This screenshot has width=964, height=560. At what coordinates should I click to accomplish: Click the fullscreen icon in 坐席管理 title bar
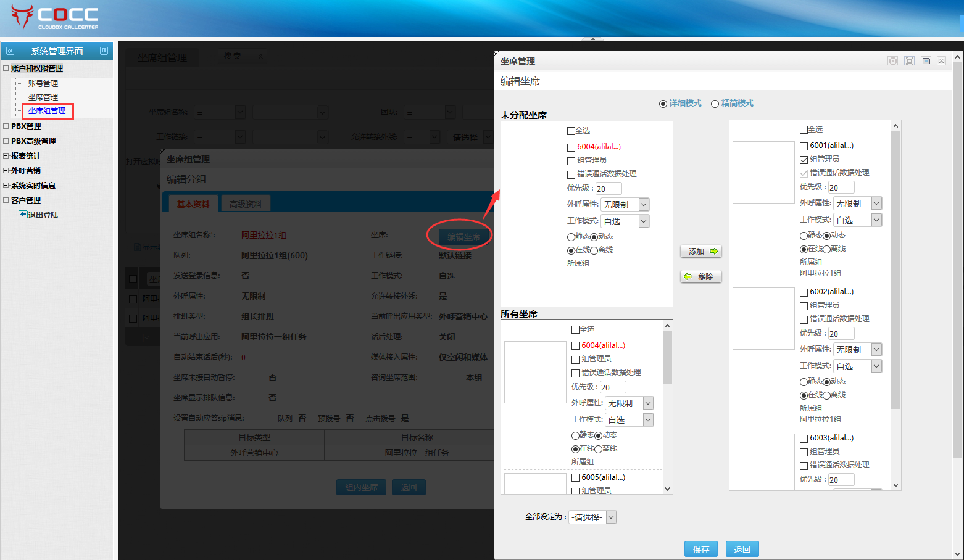909,61
